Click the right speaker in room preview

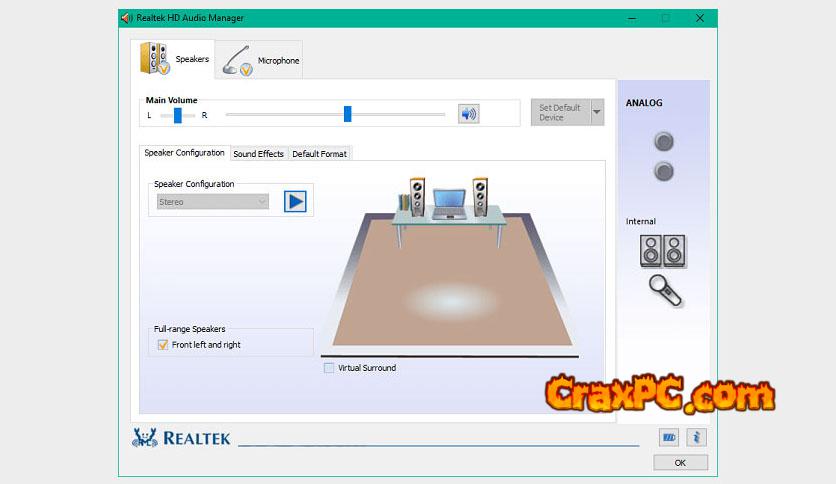[480, 197]
